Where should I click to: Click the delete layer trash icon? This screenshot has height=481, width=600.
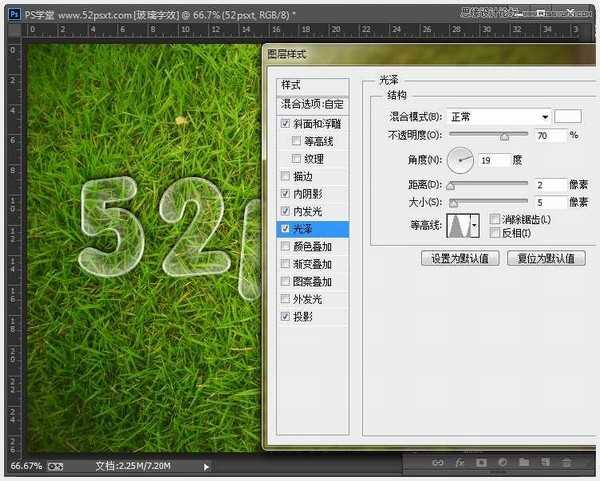pyautogui.click(x=566, y=464)
